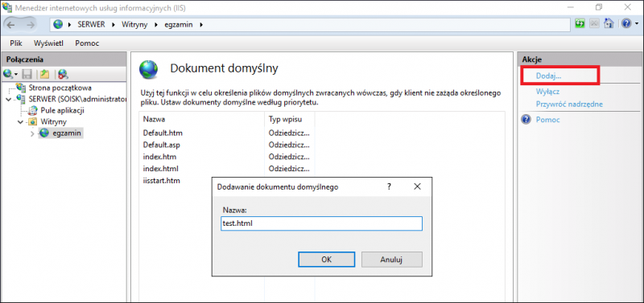Confirm the dialog with OK button
This screenshot has width=644, height=303.
[327, 259]
